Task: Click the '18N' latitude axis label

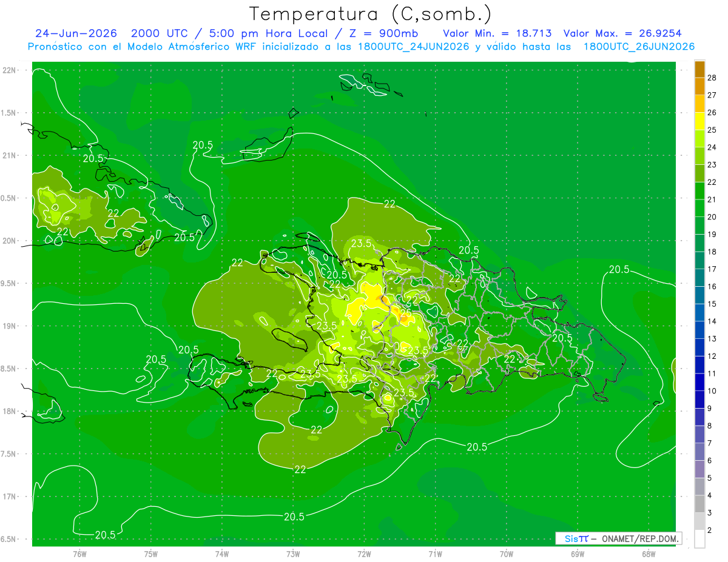Action: pos(9,411)
